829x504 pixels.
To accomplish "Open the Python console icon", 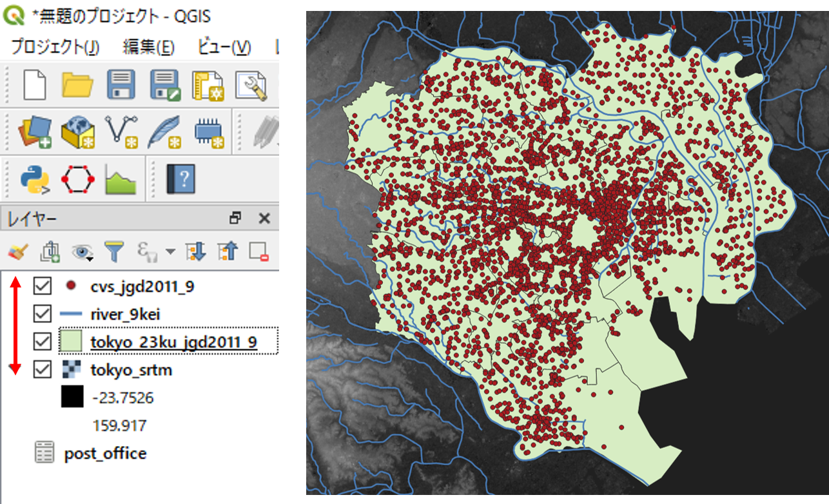I will 35,179.
